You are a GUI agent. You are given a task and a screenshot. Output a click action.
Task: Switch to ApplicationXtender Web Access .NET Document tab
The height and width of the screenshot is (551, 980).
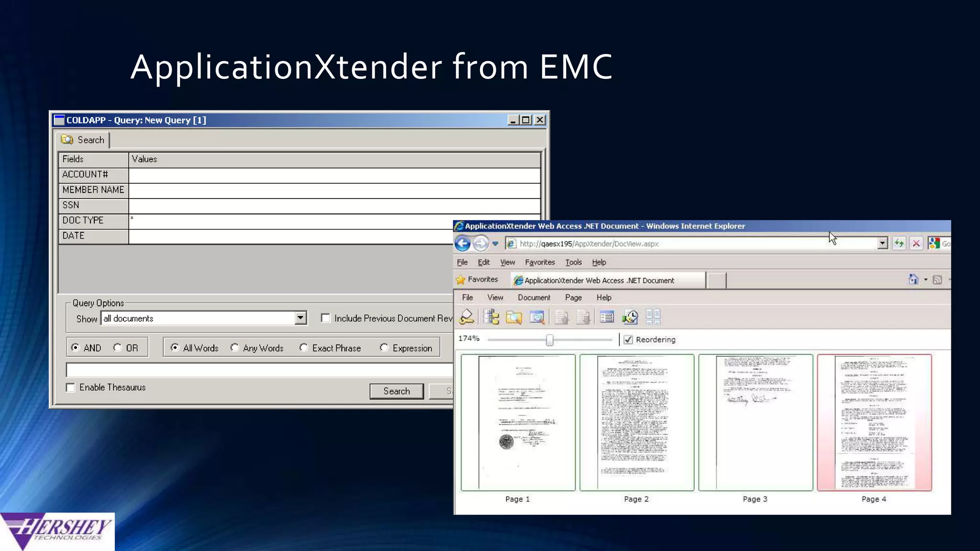click(608, 280)
